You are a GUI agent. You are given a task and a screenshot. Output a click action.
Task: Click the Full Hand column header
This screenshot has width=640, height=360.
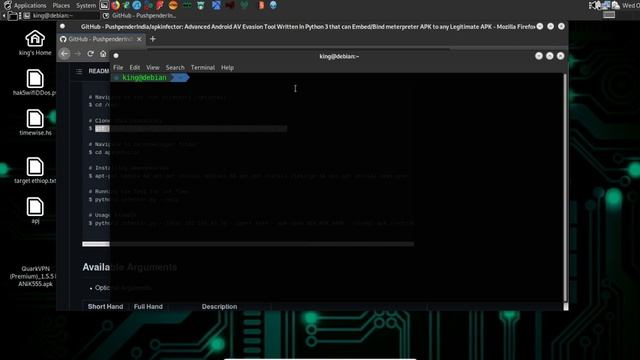pos(148,307)
